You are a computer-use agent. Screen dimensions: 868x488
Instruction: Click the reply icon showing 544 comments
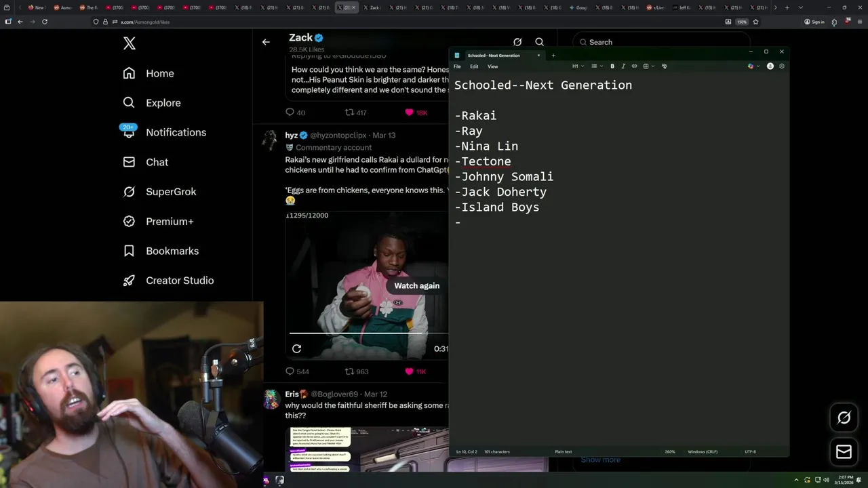coord(290,371)
